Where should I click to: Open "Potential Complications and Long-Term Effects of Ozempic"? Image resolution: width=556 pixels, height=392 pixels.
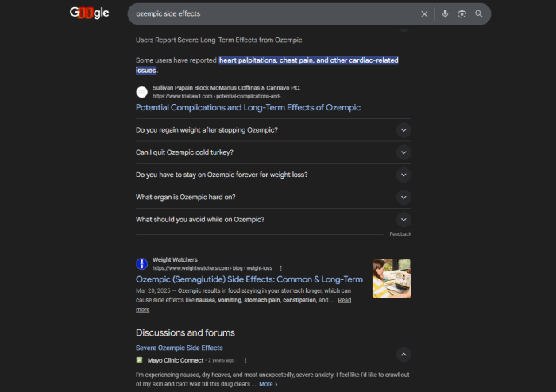point(248,107)
